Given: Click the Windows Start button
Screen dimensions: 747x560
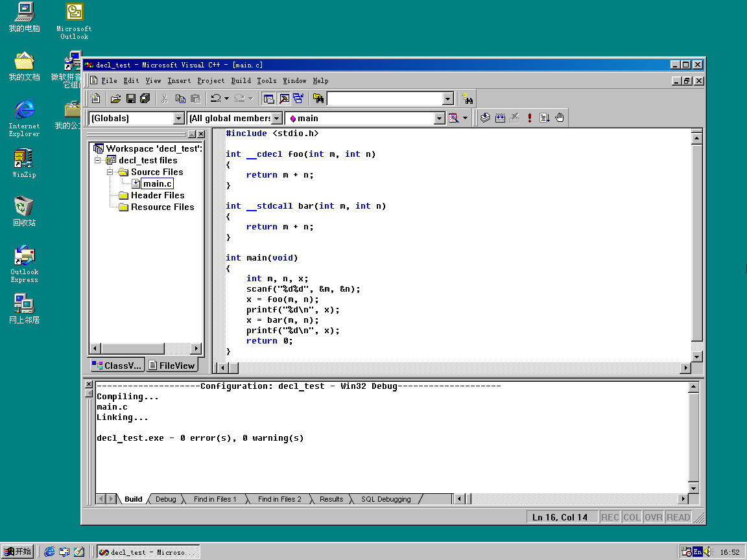Looking at the screenshot, I should (x=18, y=552).
